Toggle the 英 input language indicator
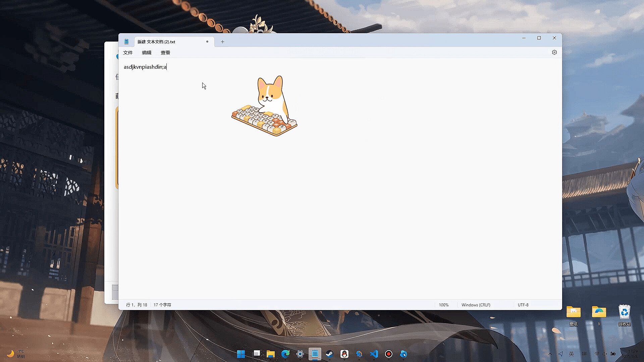The image size is (644, 362). point(571,354)
